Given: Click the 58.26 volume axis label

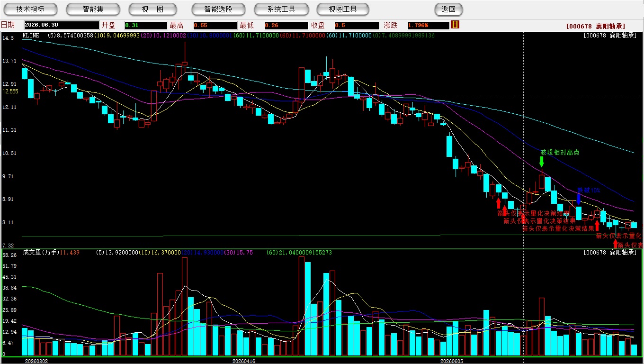Looking at the screenshot, I should click(x=9, y=255).
